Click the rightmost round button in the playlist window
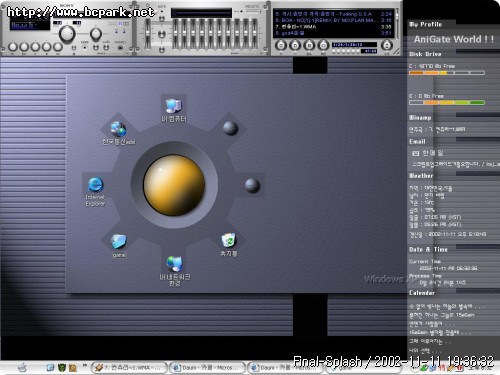 point(387,45)
